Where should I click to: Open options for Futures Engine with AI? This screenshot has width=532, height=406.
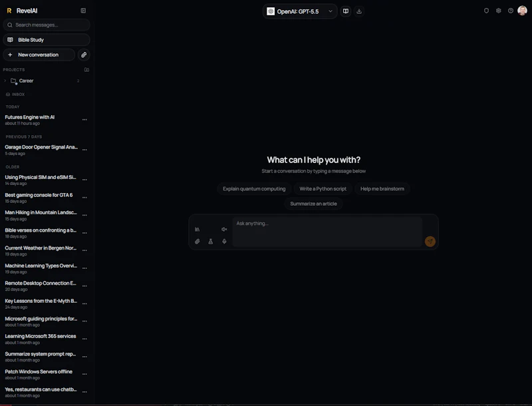(x=84, y=120)
